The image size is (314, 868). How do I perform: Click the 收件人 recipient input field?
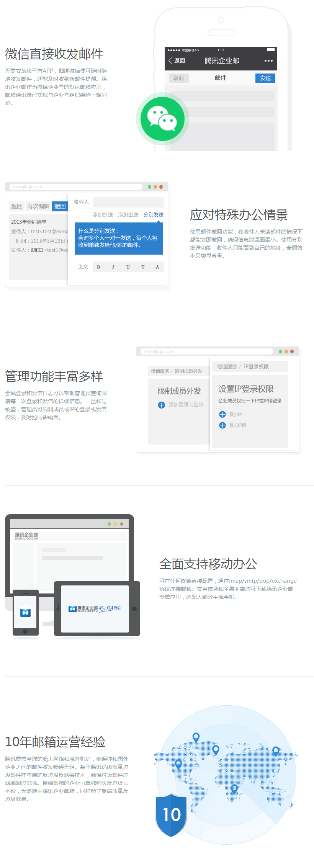pyautogui.click(x=128, y=202)
